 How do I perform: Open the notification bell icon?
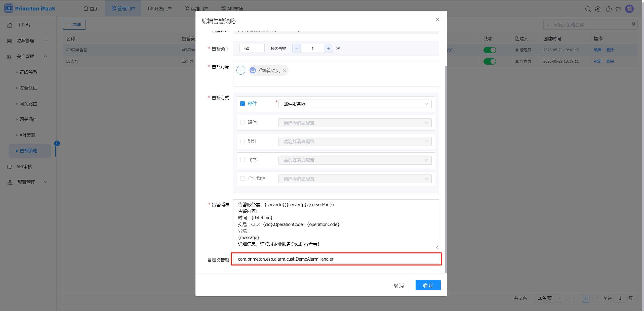[618, 9]
